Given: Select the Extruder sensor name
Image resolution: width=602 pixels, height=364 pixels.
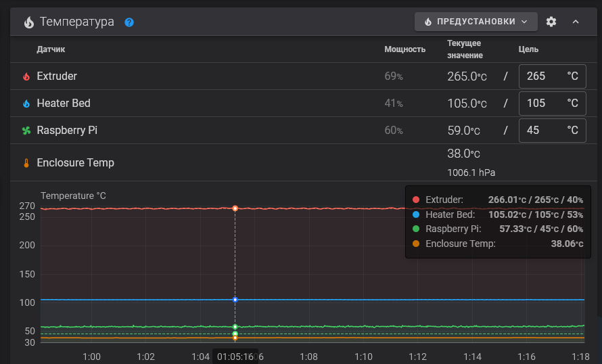Looking at the screenshot, I should click(x=57, y=76).
